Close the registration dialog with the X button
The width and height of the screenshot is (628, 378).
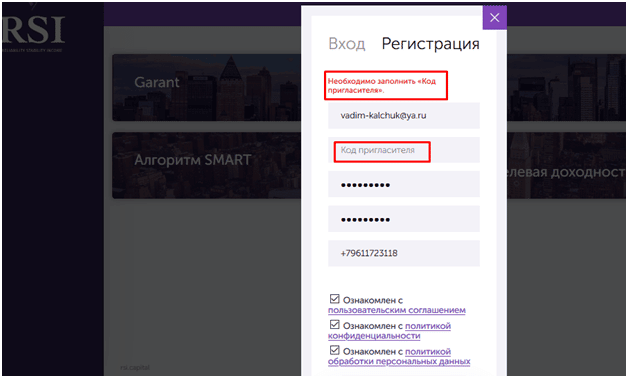(x=494, y=18)
